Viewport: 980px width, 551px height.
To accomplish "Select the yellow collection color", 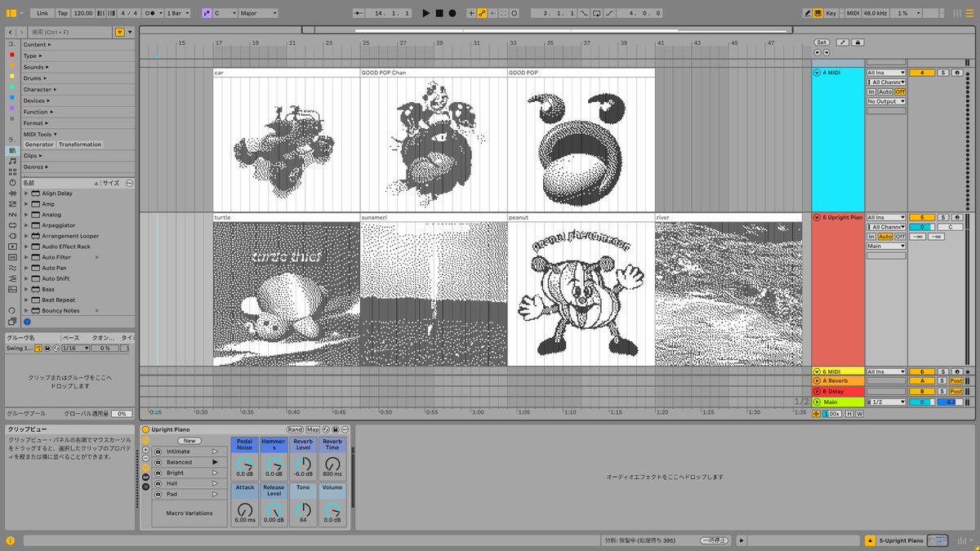I will click(11, 76).
